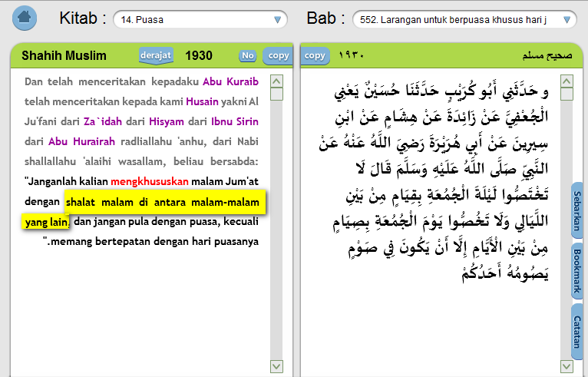Open the Catatan side tab

[x=577, y=332]
